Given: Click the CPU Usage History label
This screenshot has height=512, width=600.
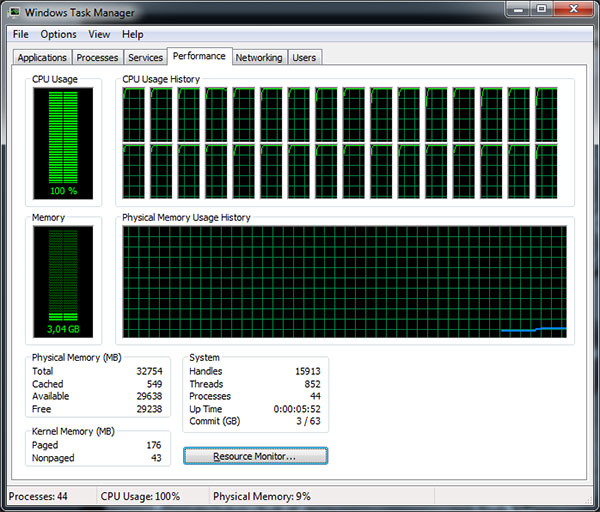Looking at the screenshot, I should coord(161,79).
